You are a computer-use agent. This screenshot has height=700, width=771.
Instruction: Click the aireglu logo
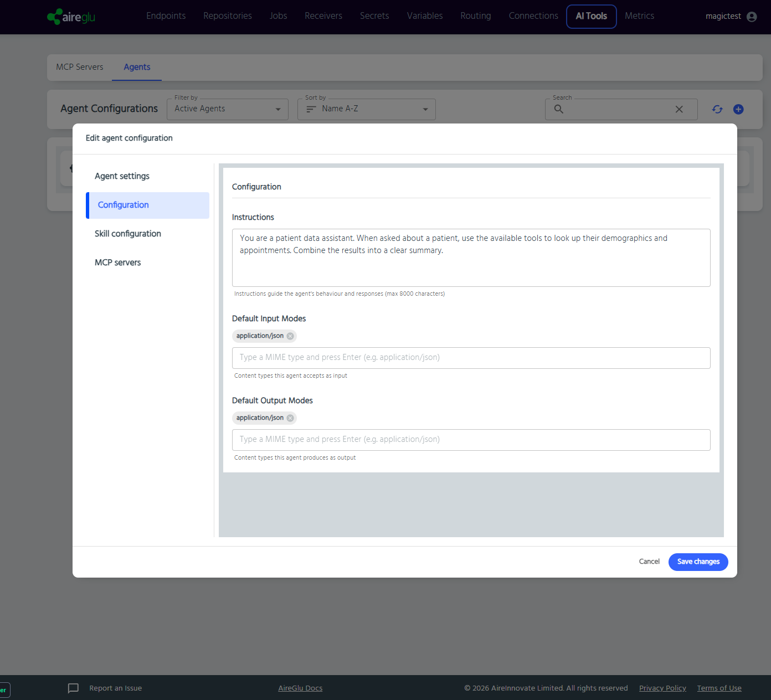[71, 17]
